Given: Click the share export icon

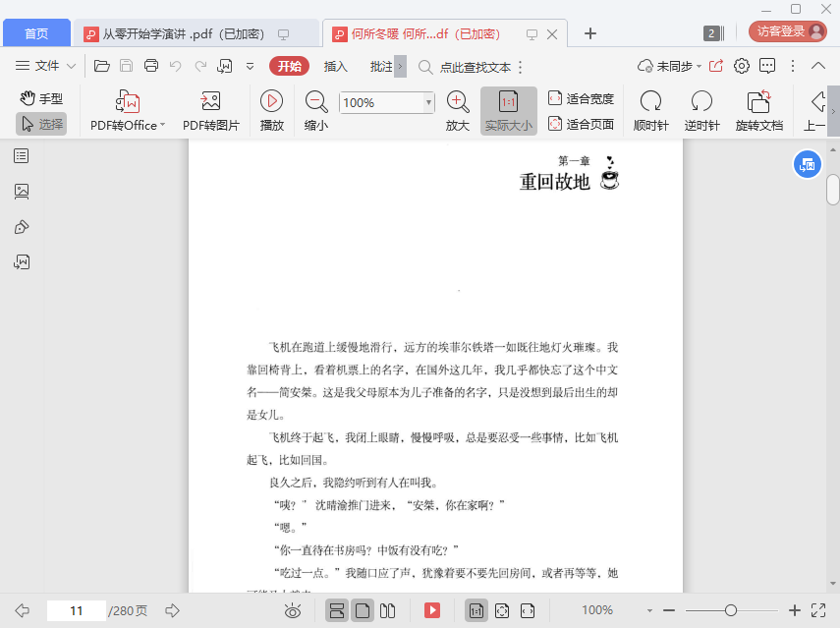Looking at the screenshot, I should point(715,66).
